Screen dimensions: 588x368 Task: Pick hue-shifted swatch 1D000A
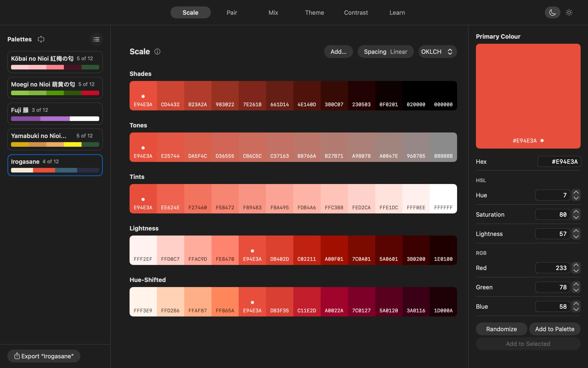point(443,302)
